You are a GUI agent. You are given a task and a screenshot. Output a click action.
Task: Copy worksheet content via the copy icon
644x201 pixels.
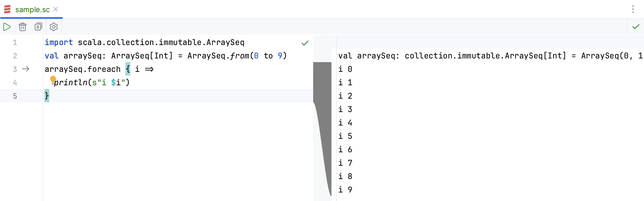coord(38,27)
